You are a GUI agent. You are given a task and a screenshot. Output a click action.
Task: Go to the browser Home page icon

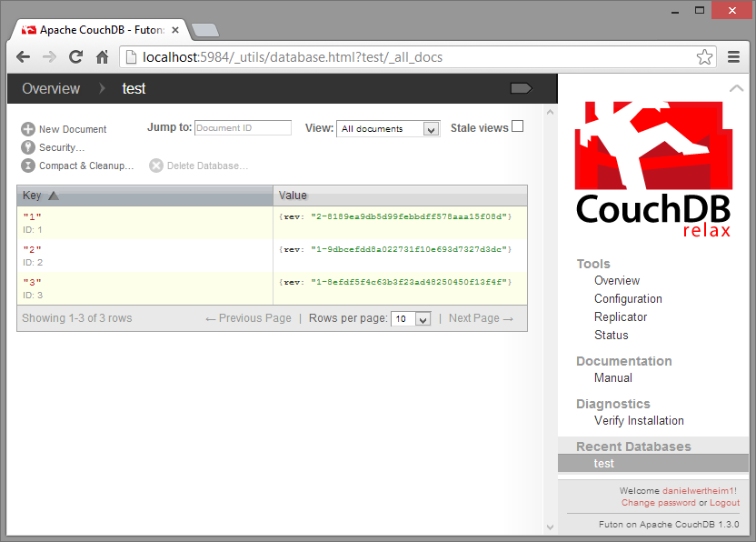pyautogui.click(x=102, y=57)
